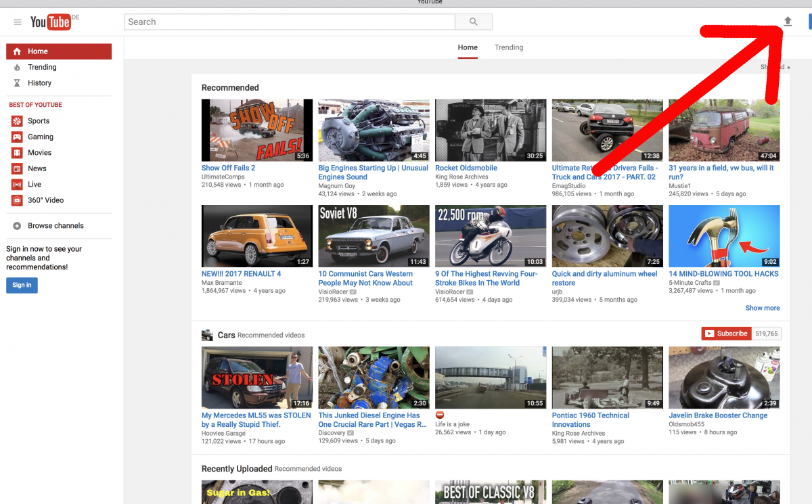Open the Soviet V8 video thumbnail
Image resolution: width=812 pixels, height=504 pixels.
click(x=374, y=236)
